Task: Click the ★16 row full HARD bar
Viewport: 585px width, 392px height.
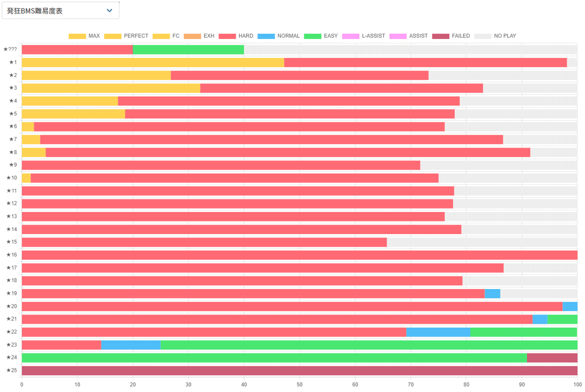Action: tap(300, 255)
